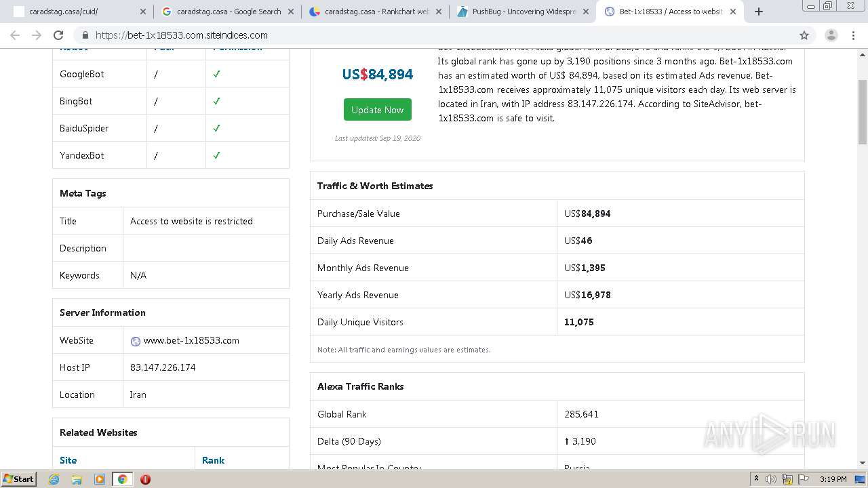This screenshot has height=488, width=868.
Task: Click BaiduSpider permission checkmark
Action: pyautogui.click(x=216, y=128)
